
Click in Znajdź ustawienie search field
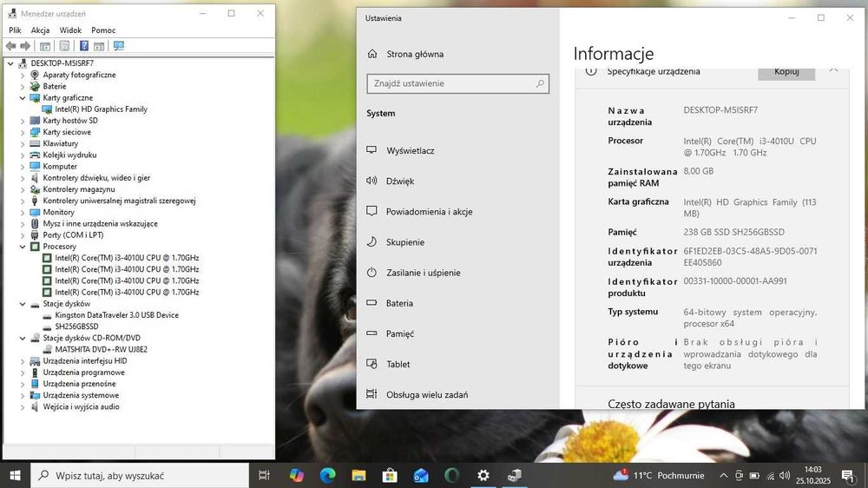(x=457, y=83)
